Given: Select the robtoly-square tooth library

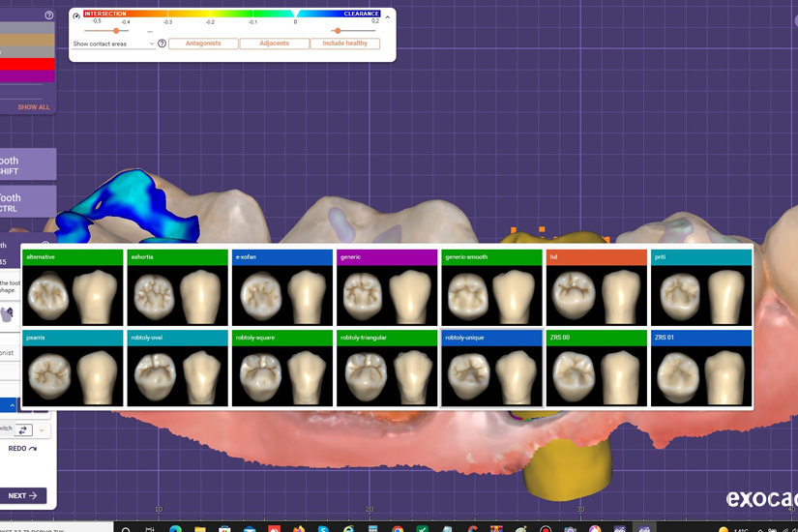Looking at the screenshot, I should pos(282,369).
